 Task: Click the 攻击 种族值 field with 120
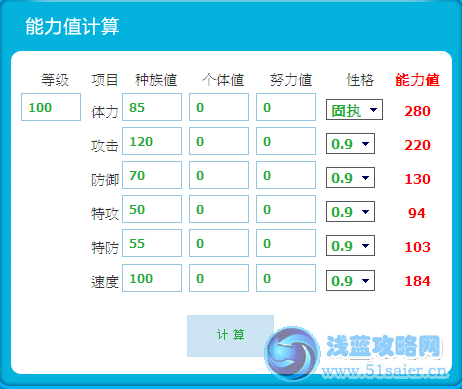(x=152, y=141)
